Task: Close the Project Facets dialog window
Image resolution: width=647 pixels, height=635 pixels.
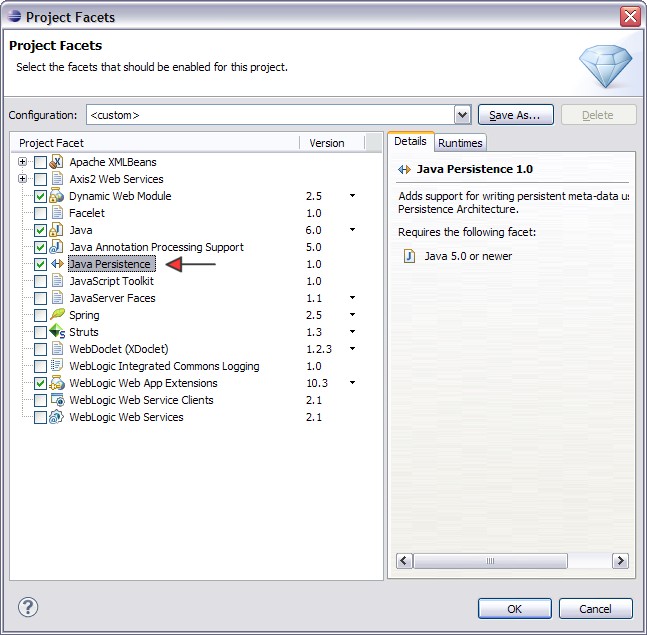Action: pyautogui.click(x=630, y=17)
